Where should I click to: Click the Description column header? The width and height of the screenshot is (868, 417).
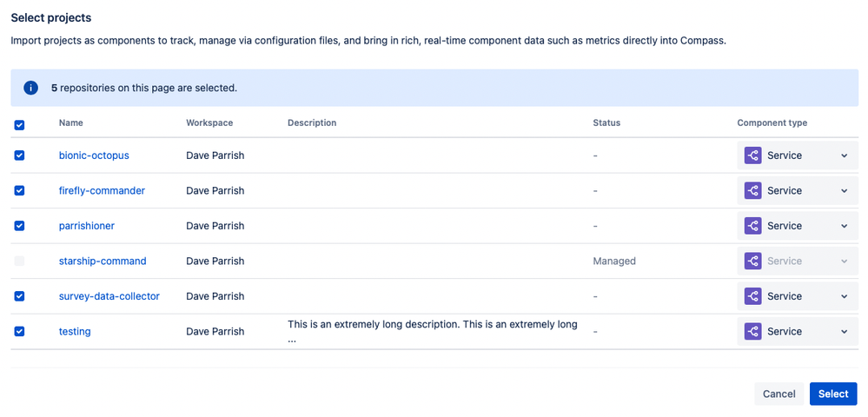pyautogui.click(x=312, y=123)
